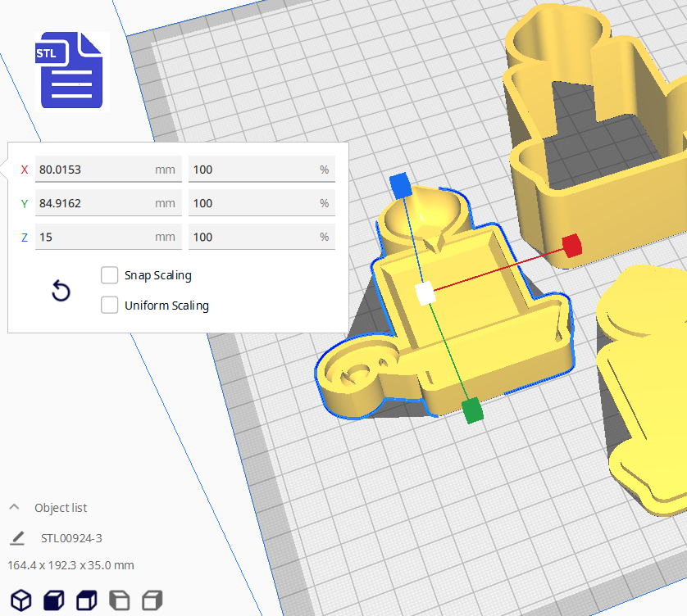
Task: Select the STL00924-3 object list entry
Action: (71, 538)
